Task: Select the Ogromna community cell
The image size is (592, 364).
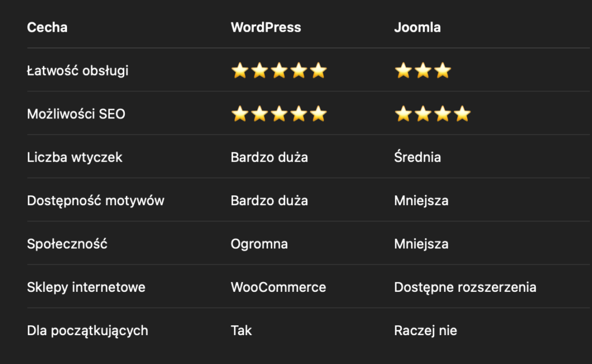Action: (x=260, y=244)
